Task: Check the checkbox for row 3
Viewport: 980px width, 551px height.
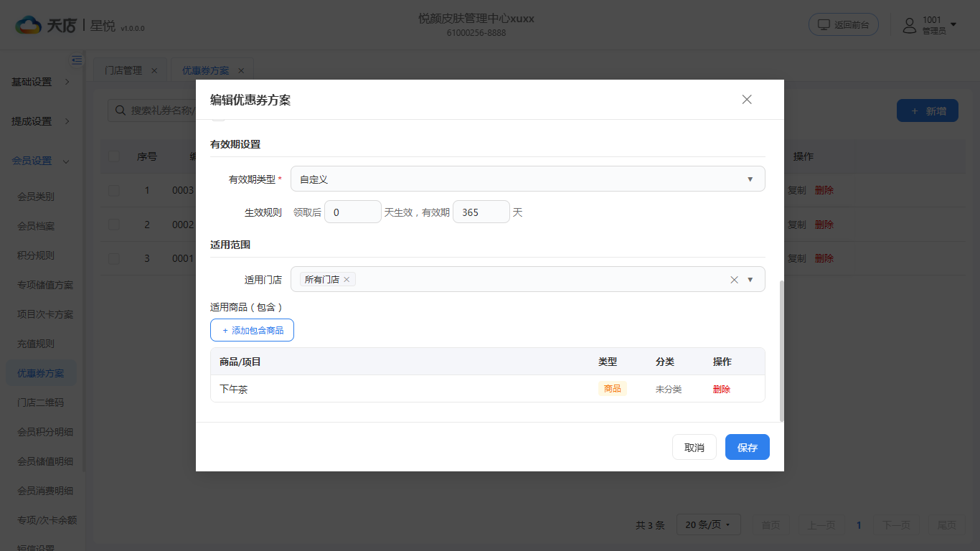Action: [x=114, y=258]
